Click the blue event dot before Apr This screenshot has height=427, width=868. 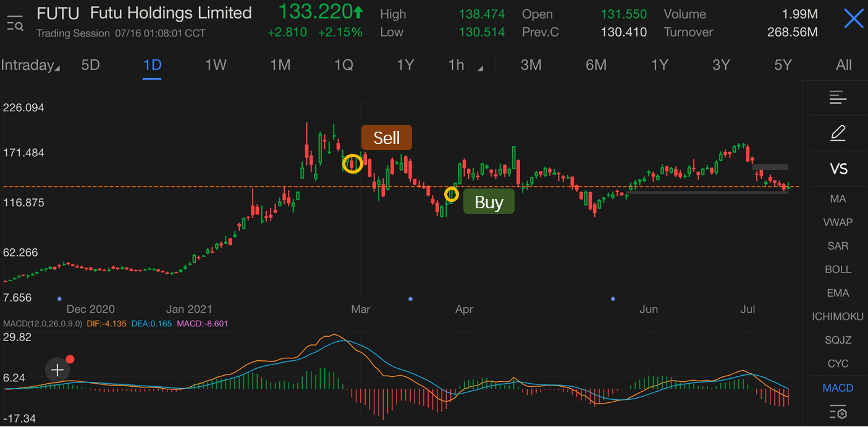pyautogui.click(x=411, y=298)
